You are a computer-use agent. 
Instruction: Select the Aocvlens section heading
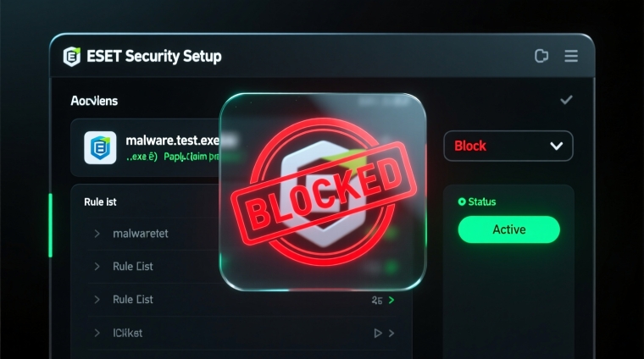pyautogui.click(x=94, y=101)
